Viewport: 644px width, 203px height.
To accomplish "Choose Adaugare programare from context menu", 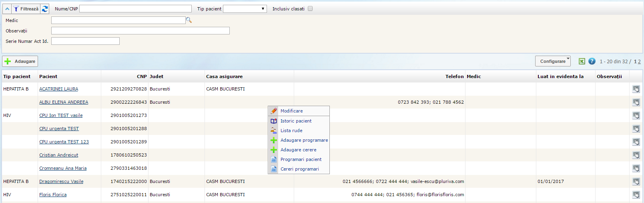I will click(304, 140).
